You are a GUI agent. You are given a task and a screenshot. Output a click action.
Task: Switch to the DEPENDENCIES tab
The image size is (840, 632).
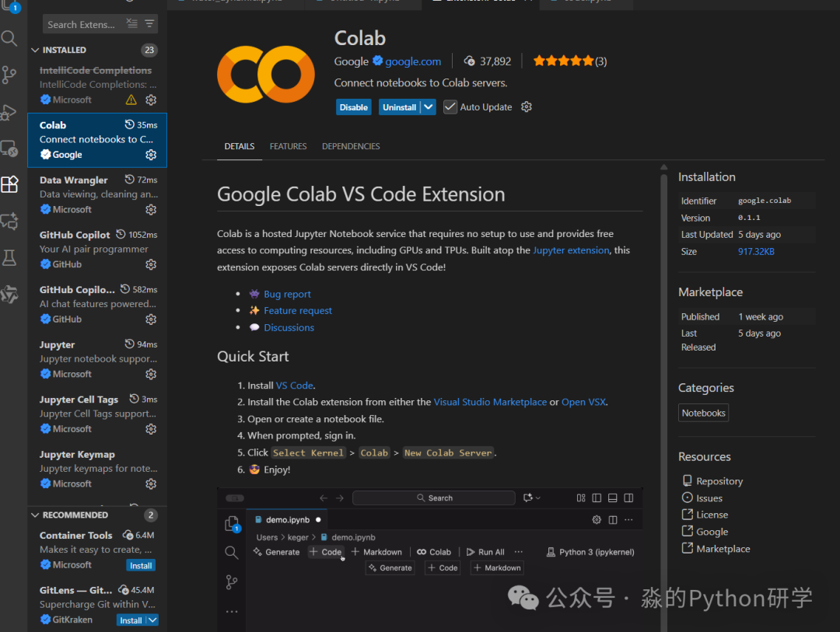click(351, 146)
